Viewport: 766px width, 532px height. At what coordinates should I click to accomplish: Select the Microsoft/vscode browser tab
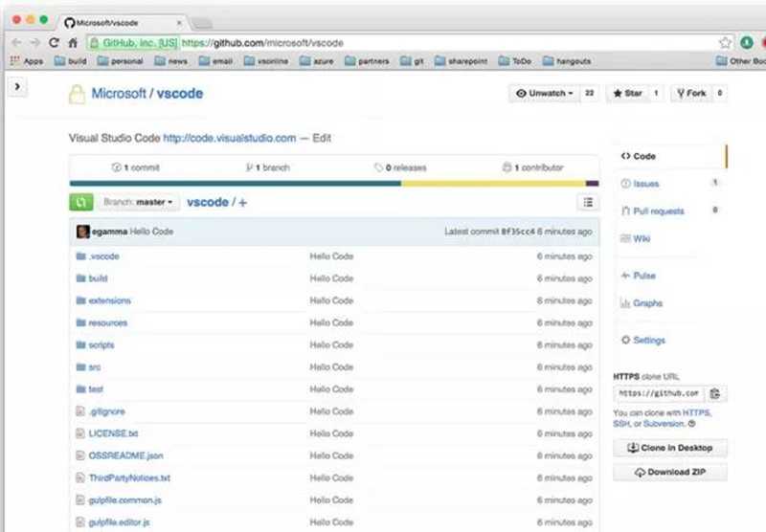coord(123,22)
